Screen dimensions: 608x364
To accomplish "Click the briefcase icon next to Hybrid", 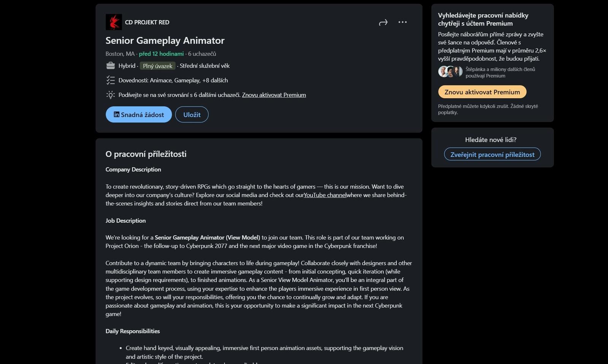I will click(x=110, y=66).
